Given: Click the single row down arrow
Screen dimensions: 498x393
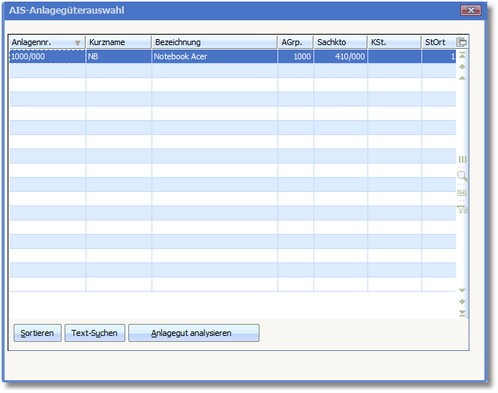Looking at the screenshot, I should coord(462,290).
